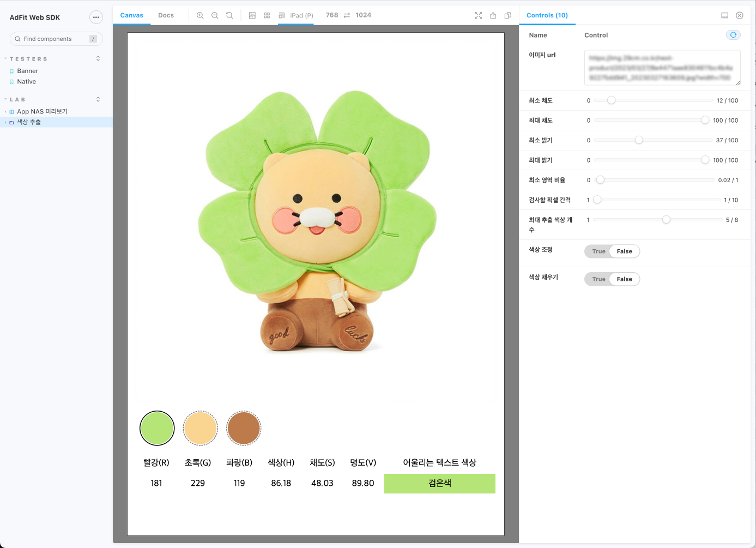Viewport: 756px width, 548px height.
Task: Select the brown color swatch
Action: 244,428
